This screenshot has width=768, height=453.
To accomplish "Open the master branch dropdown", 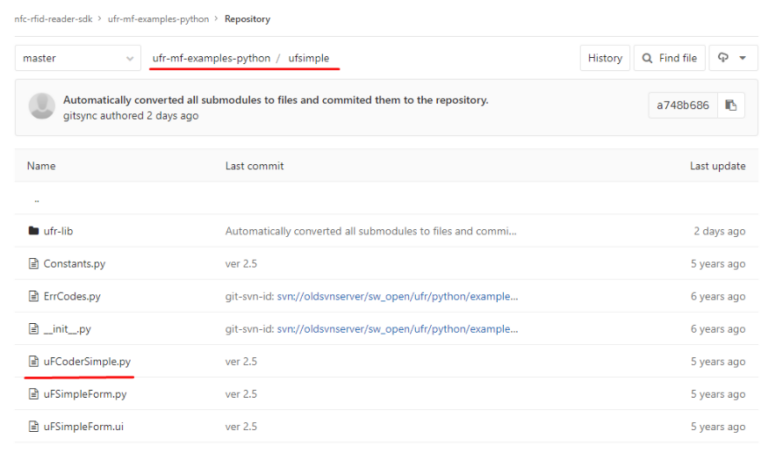I will 78,58.
